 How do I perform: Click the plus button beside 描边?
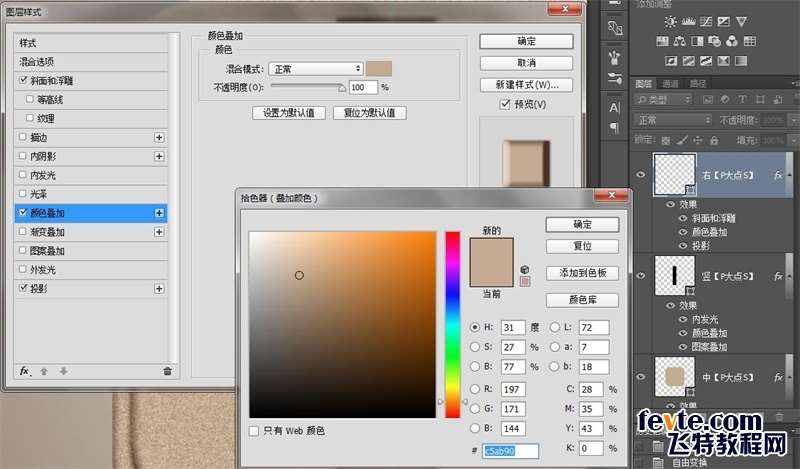coord(159,137)
